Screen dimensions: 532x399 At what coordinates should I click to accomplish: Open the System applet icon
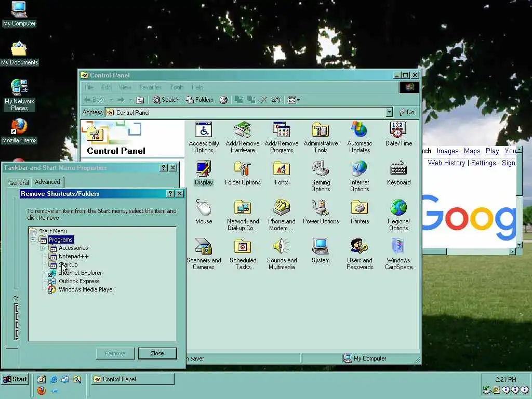pyautogui.click(x=321, y=251)
